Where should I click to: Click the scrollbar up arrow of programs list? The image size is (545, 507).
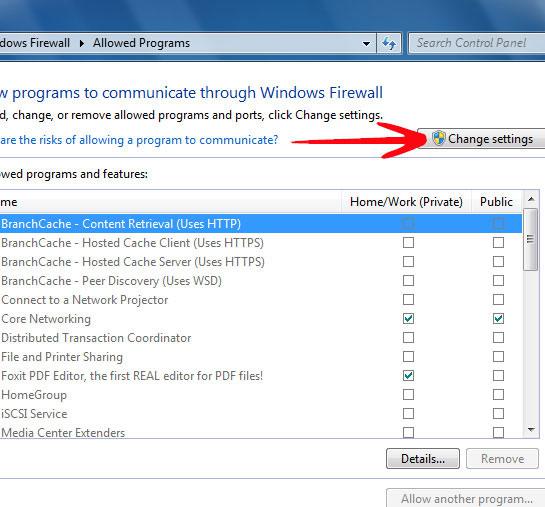point(531,199)
